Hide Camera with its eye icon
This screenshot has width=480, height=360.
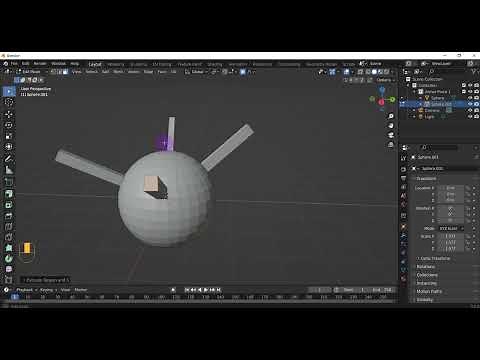point(470,110)
